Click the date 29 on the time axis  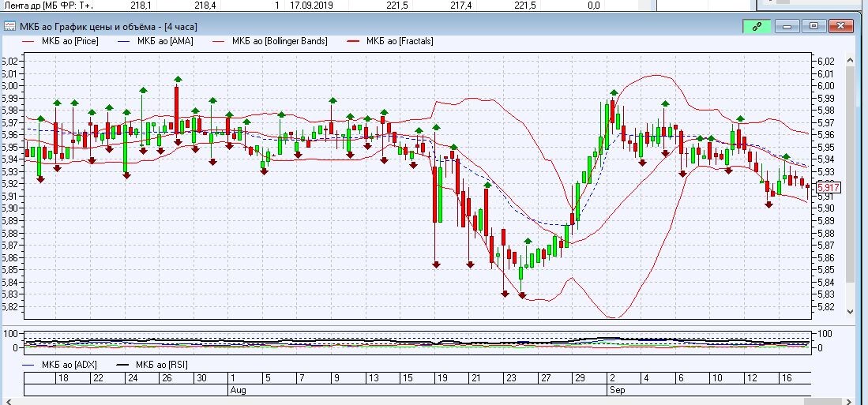click(x=579, y=378)
